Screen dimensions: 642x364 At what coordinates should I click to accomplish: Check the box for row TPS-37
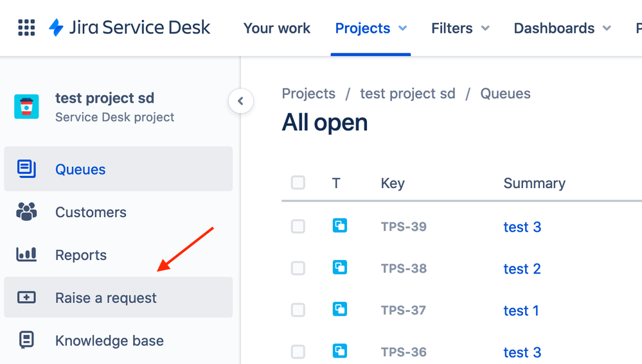298,310
